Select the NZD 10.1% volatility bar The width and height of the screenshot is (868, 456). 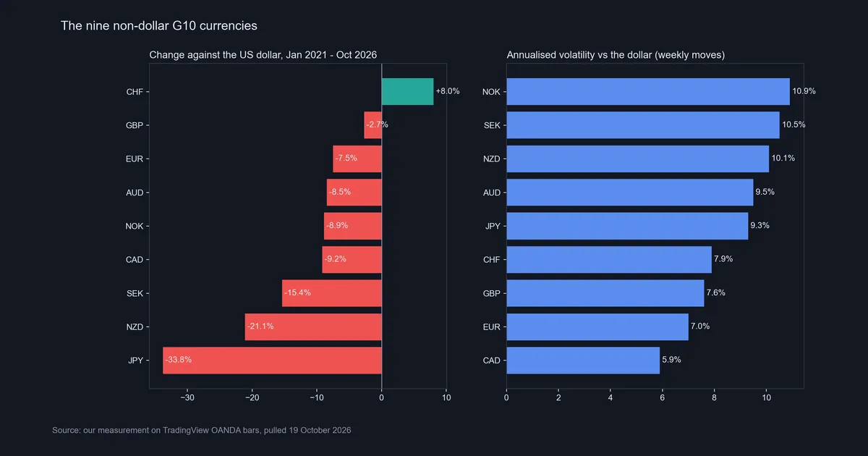point(638,159)
